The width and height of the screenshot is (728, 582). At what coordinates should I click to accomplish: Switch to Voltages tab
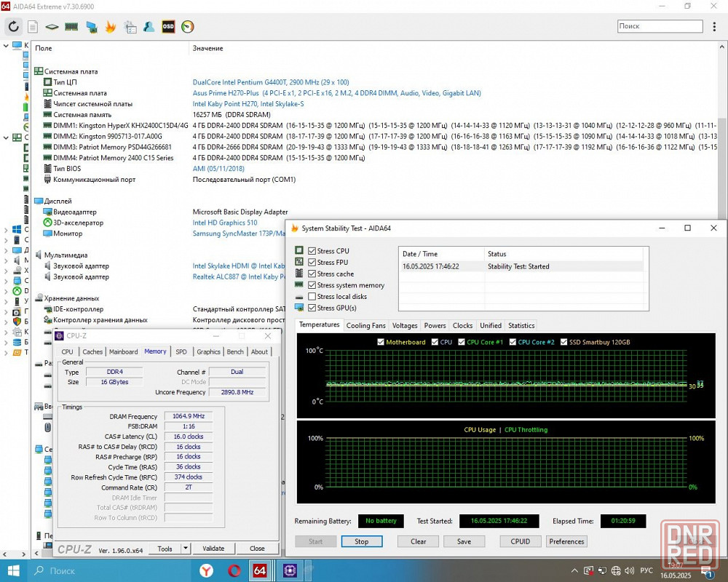[405, 325]
